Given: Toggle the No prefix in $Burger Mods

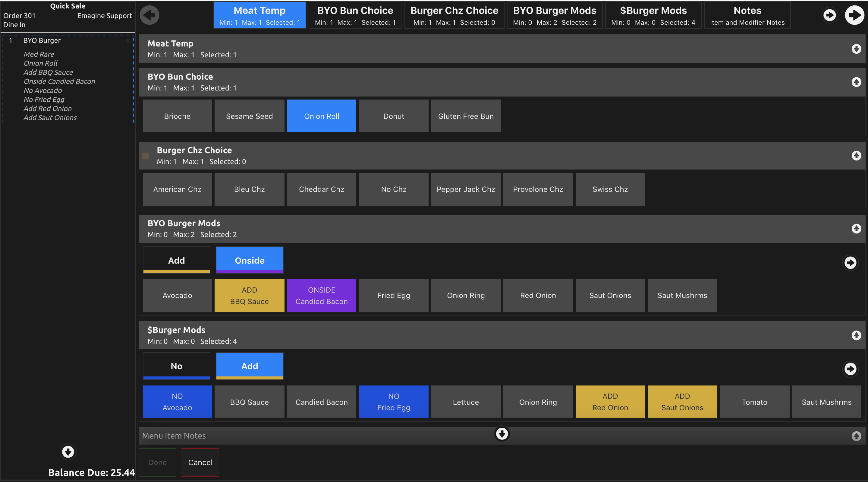Looking at the screenshot, I should 176,366.
